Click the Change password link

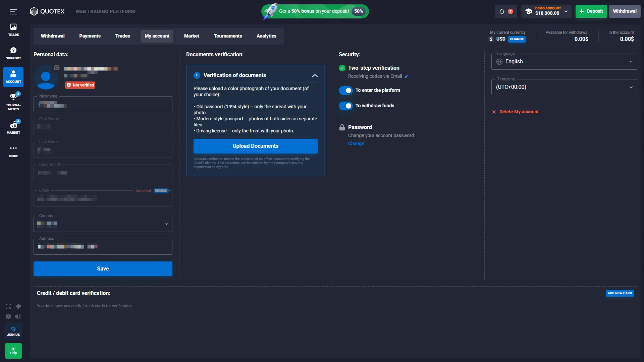(x=356, y=144)
